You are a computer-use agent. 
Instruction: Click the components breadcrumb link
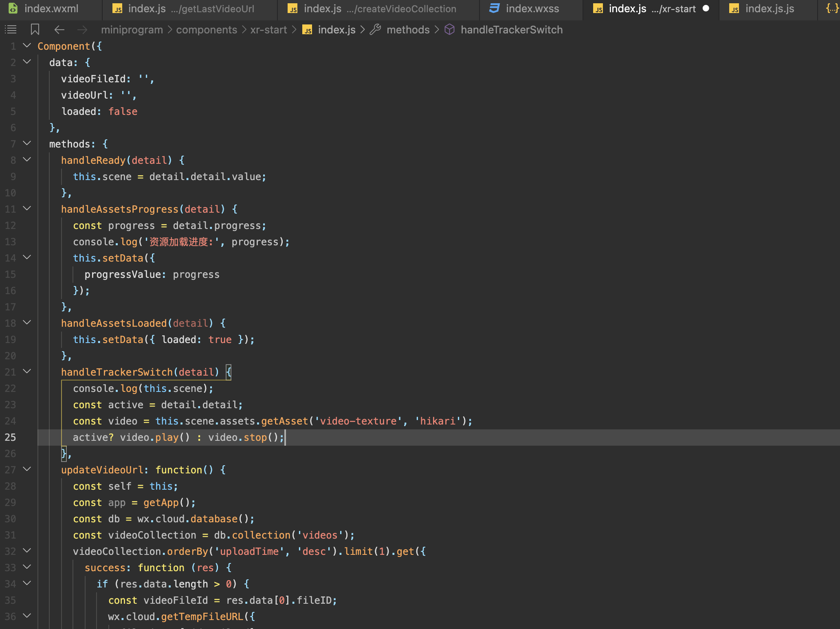click(207, 30)
